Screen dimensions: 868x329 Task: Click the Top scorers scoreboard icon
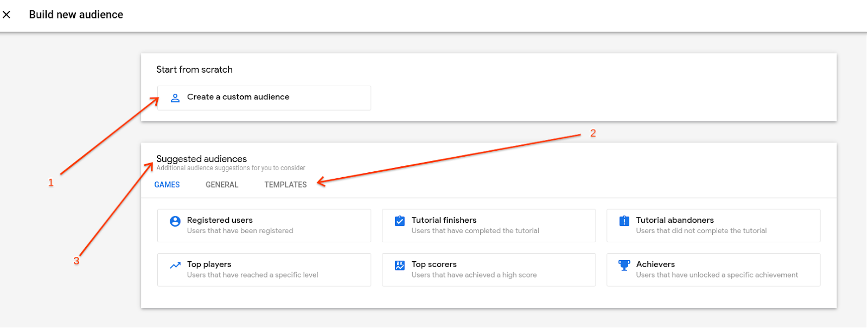pyautogui.click(x=400, y=266)
